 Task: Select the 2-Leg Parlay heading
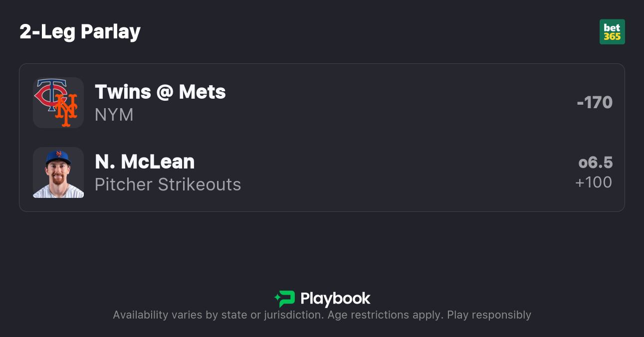point(80,32)
